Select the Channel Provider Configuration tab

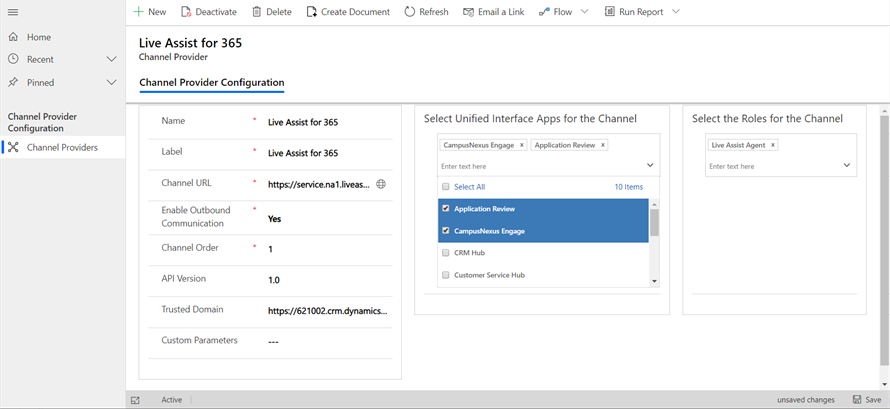tap(211, 83)
